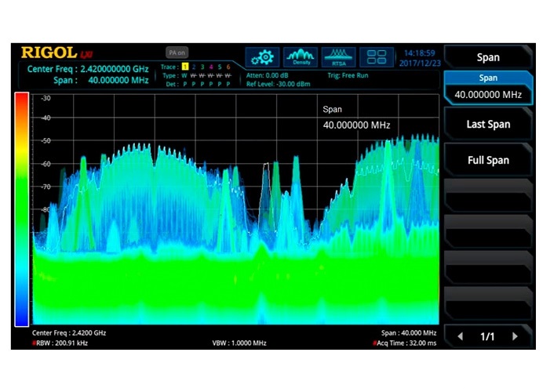Select trace 2 in trace list
The width and height of the screenshot is (550, 392).
194,67
